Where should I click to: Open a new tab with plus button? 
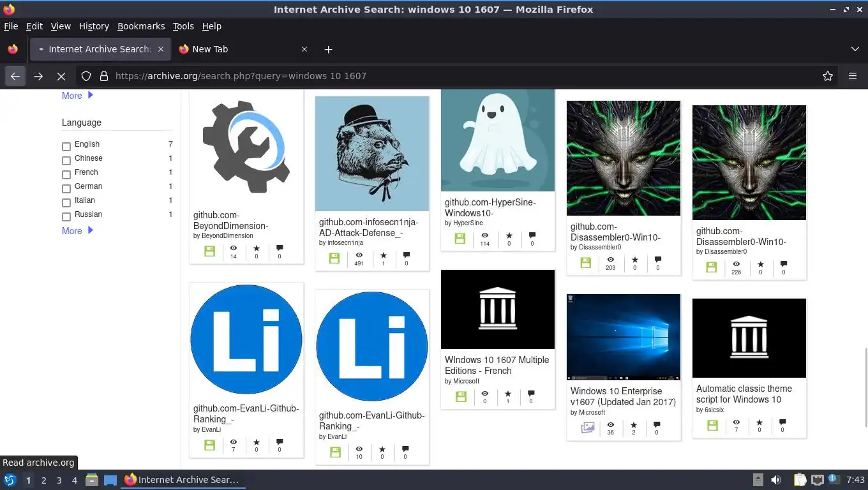[x=328, y=49]
